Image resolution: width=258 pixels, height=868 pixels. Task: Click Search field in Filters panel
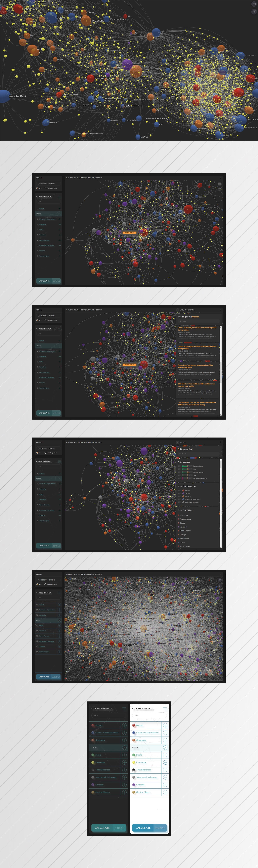point(198,454)
